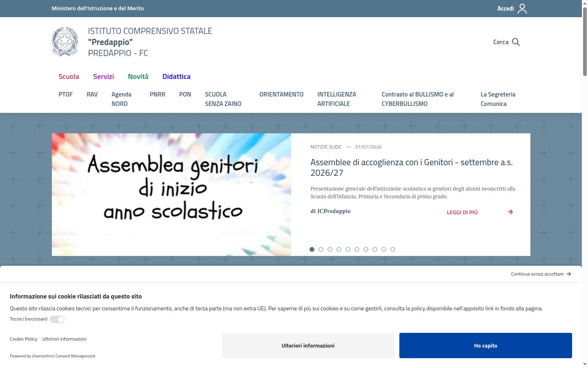The width and height of the screenshot is (588, 368).
Task: Click the red arrow beside Leggi di più
Action: point(510,212)
